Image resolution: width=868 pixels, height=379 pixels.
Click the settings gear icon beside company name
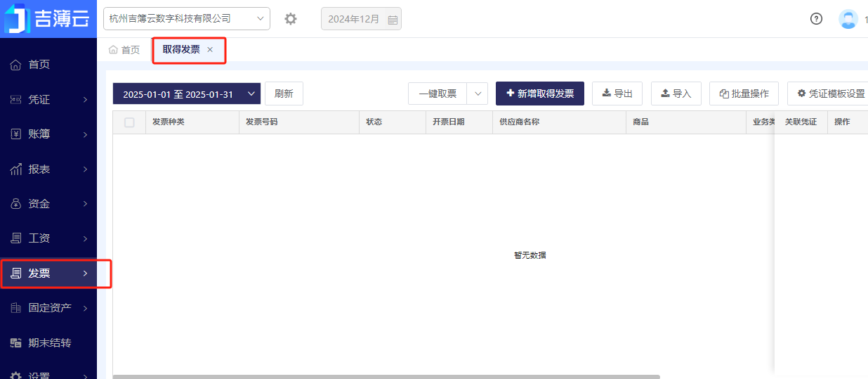(x=291, y=19)
